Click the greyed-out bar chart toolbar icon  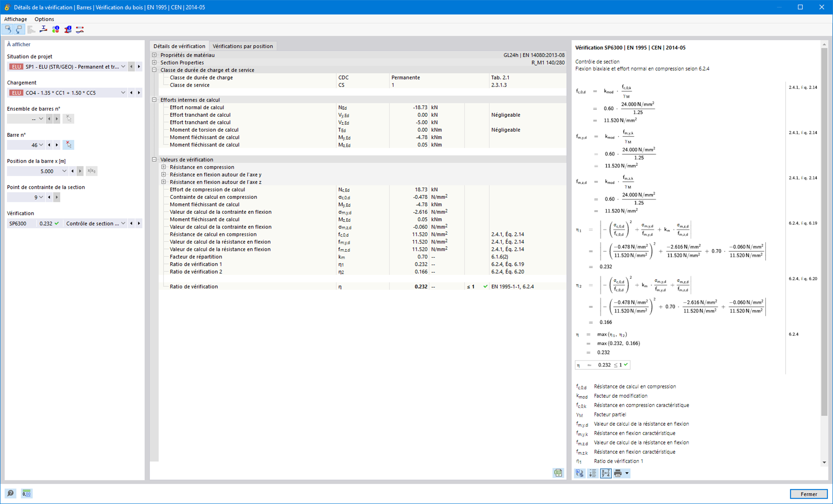pos(31,29)
